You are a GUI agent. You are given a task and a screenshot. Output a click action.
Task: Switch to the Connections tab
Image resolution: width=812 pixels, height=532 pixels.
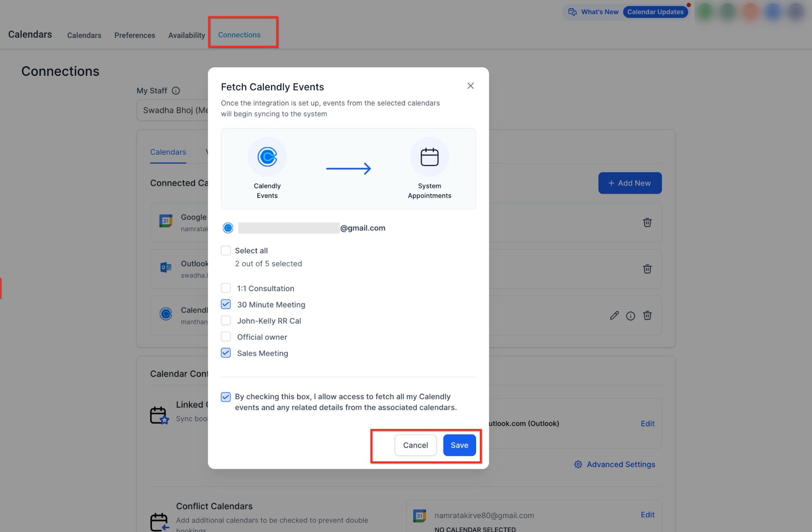point(239,35)
